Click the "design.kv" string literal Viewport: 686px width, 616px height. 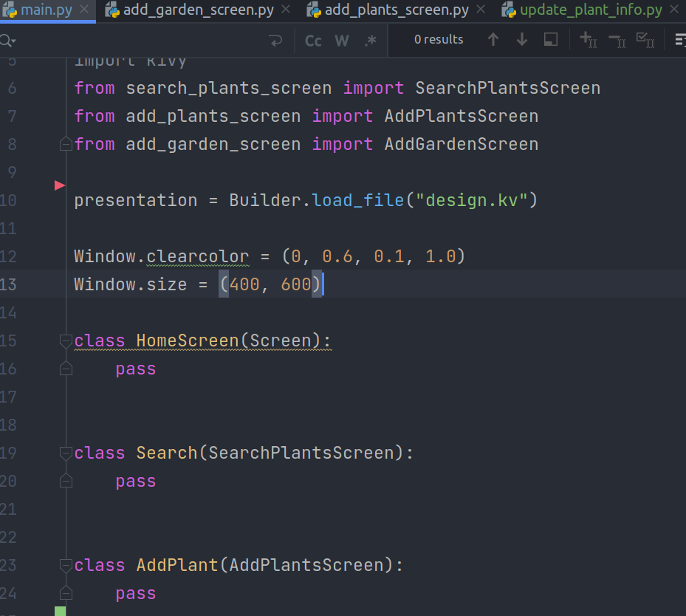click(471, 200)
